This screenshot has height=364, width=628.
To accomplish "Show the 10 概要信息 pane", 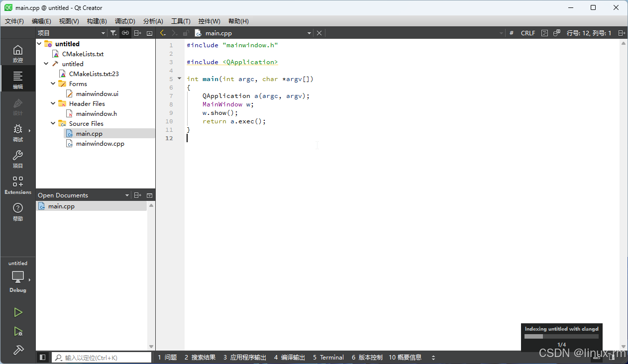I will (405, 357).
